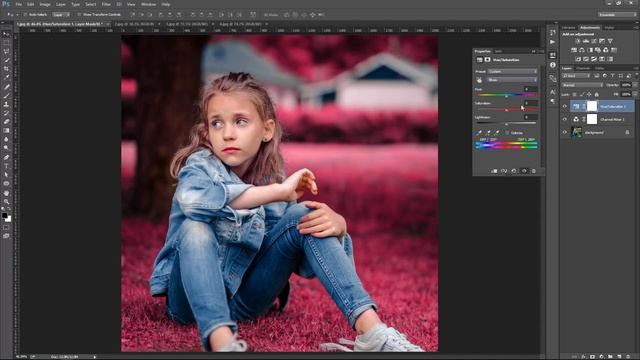Add a Curves adjustment layer
This screenshot has height=360, width=640.
click(594, 41)
